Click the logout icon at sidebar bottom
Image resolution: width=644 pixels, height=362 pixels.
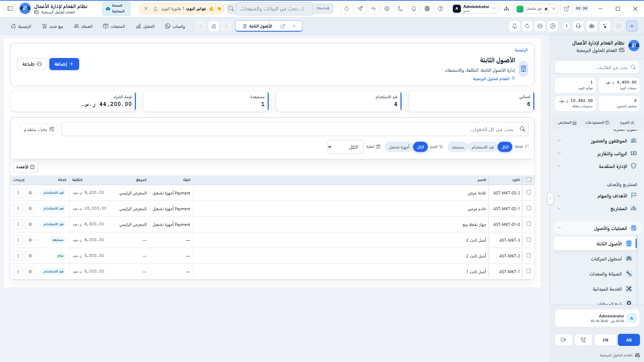coord(563,340)
